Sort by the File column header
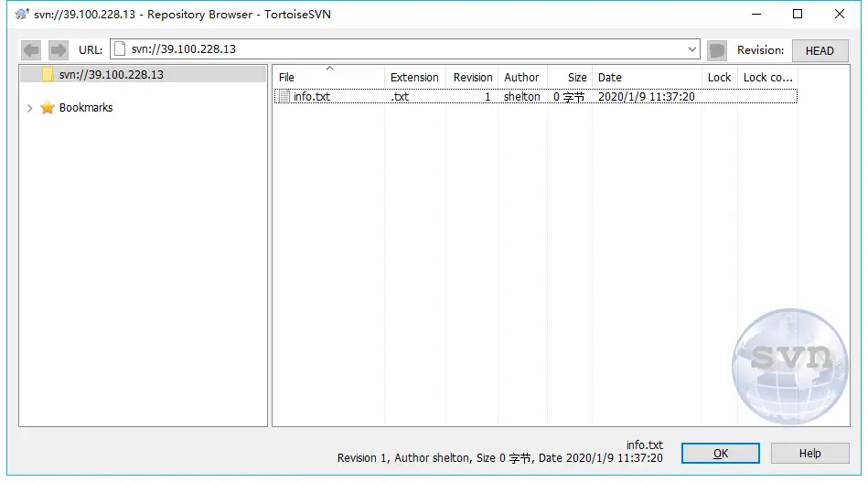This screenshot has width=868, height=482. [329, 78]
